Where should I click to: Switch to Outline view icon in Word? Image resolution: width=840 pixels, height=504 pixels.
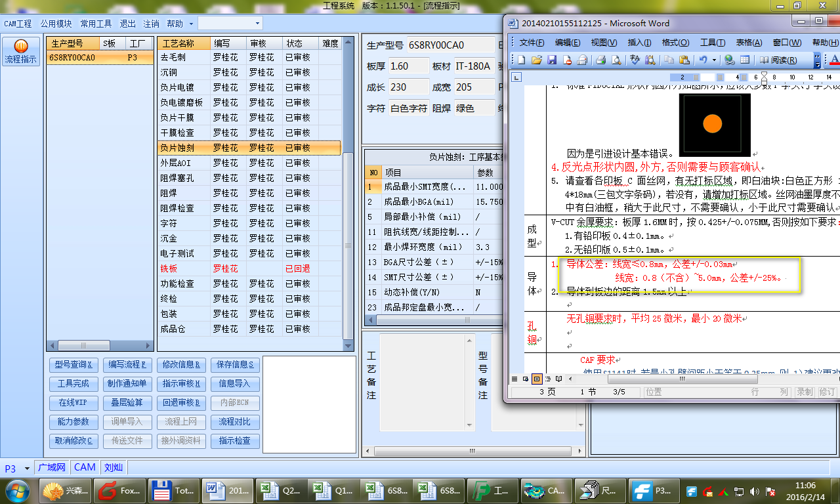point(548,379)
